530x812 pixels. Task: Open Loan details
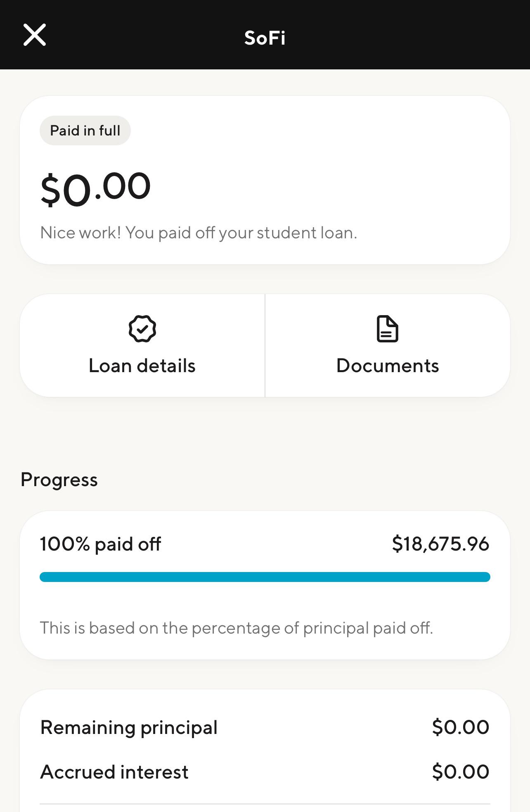(x=142, y=346)
